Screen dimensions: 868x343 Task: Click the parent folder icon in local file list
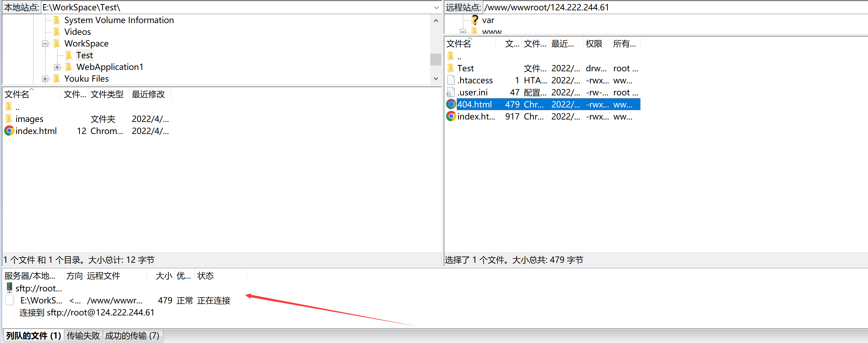coord(9,107)
